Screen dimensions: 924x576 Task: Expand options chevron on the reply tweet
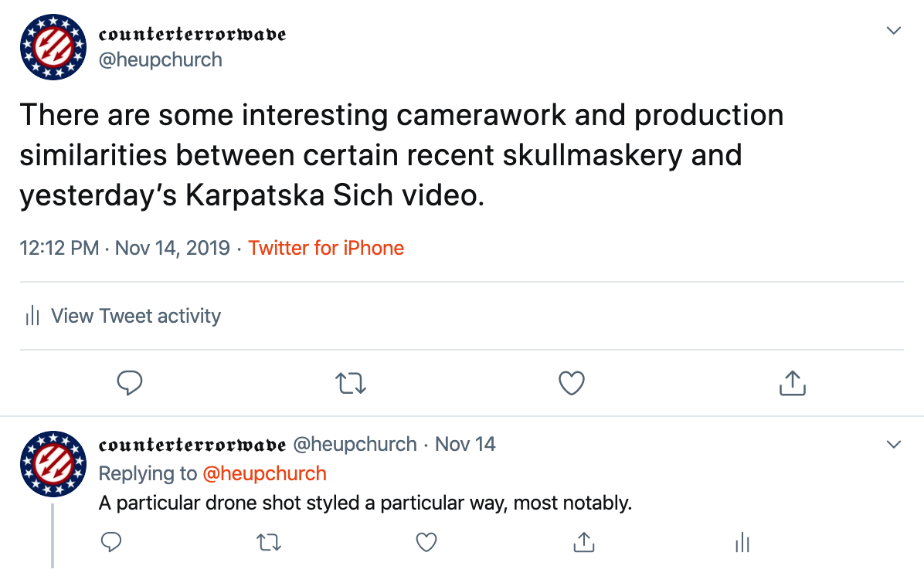tap(894, 445)
